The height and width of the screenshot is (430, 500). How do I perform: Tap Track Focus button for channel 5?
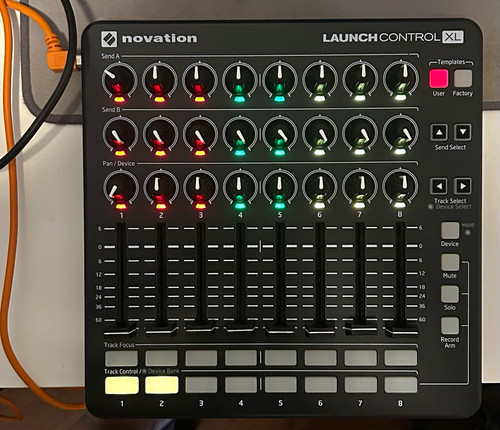(281, 358)
